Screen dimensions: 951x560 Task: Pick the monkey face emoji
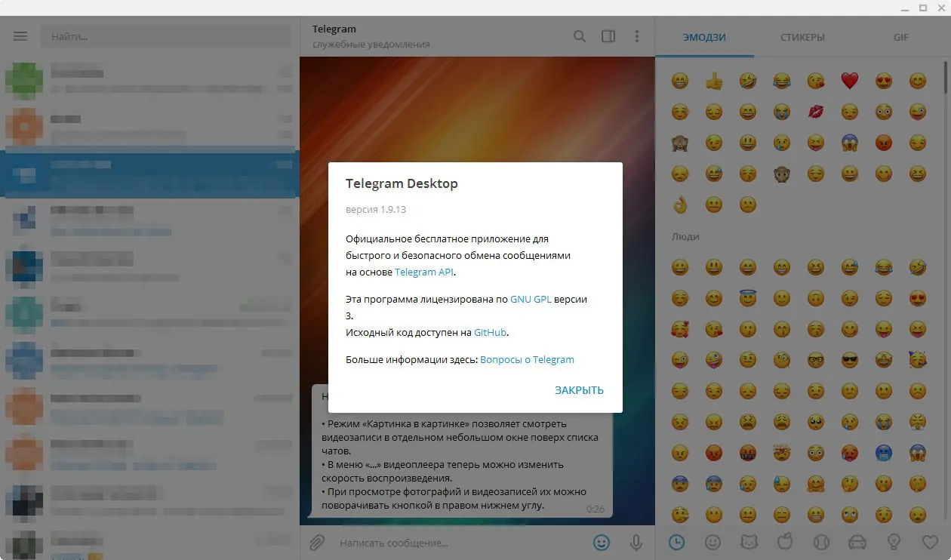782,174
